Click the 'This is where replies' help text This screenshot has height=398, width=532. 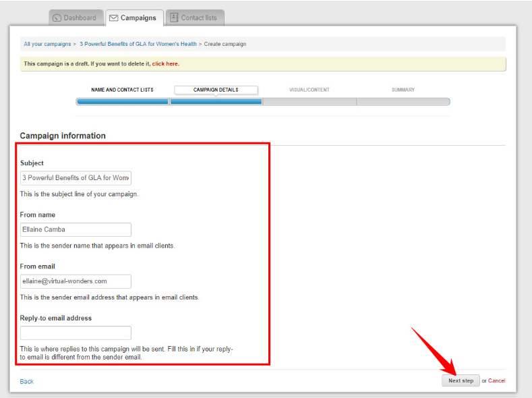point(127,353)
